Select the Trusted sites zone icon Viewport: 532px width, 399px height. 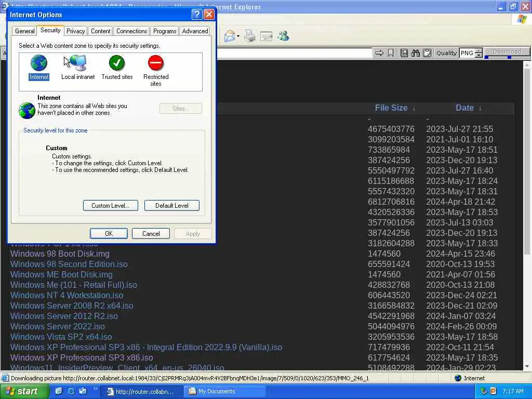click(117, 63)
